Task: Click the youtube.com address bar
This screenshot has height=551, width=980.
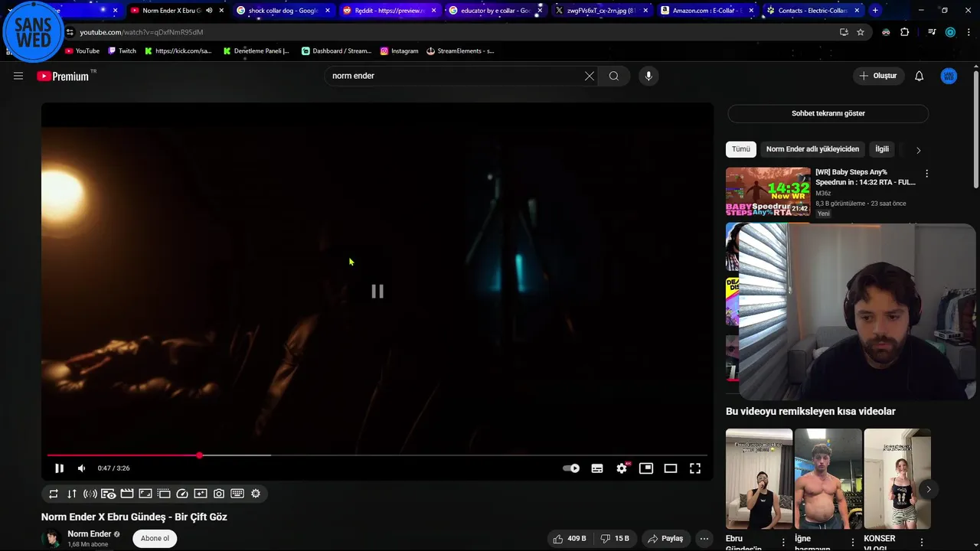Action: click(x=452, y=32)
